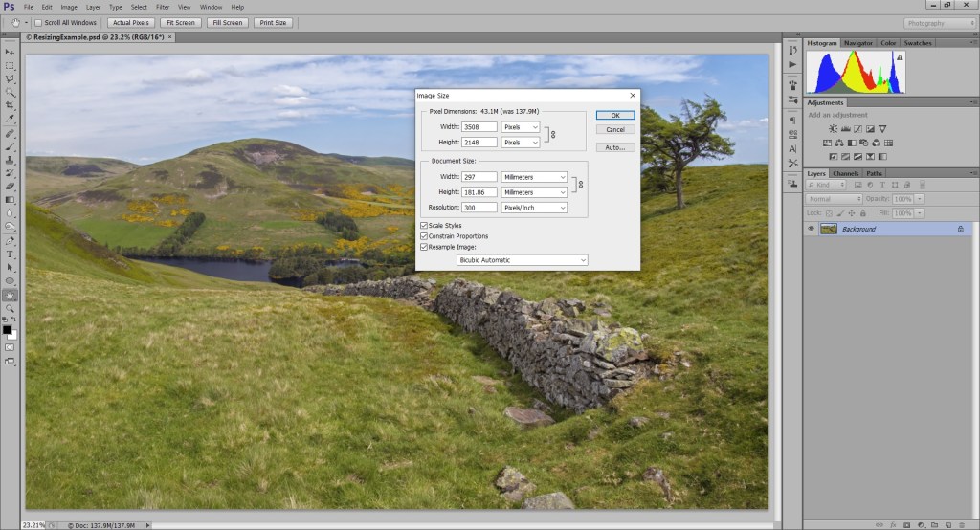980x530 pixels.
Task: Select the Crop tool
Action: click(x=10, y=105)
